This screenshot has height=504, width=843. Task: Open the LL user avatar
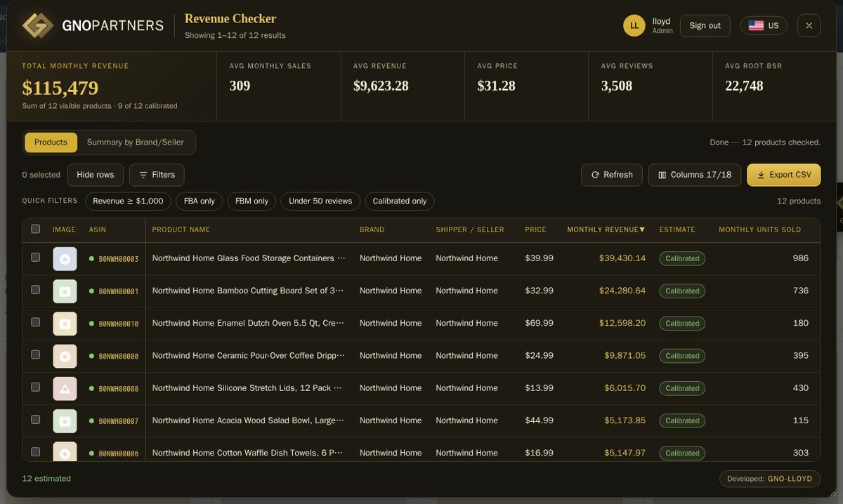click(634, 25)
